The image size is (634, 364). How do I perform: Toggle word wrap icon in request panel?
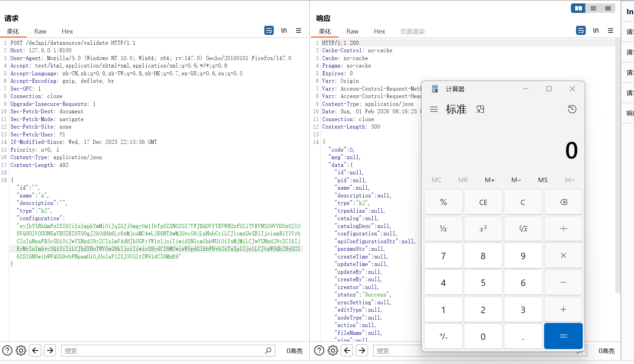coord(269,31)
